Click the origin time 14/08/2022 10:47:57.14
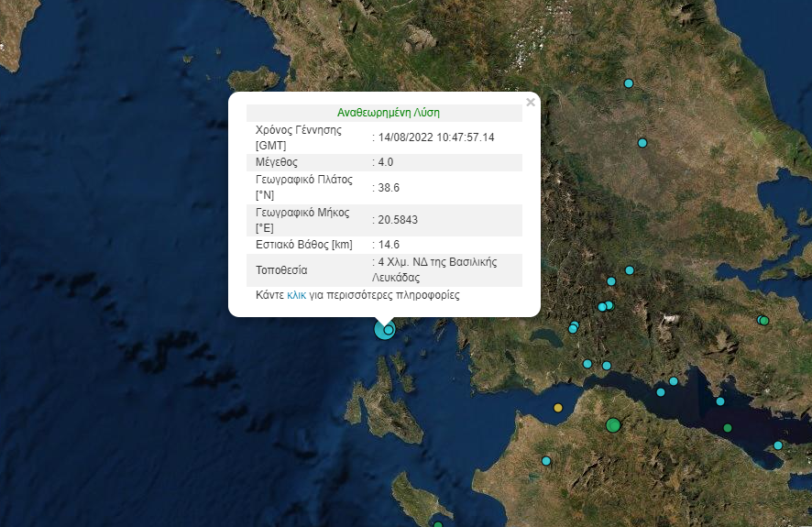 click(x=435, y=137)
